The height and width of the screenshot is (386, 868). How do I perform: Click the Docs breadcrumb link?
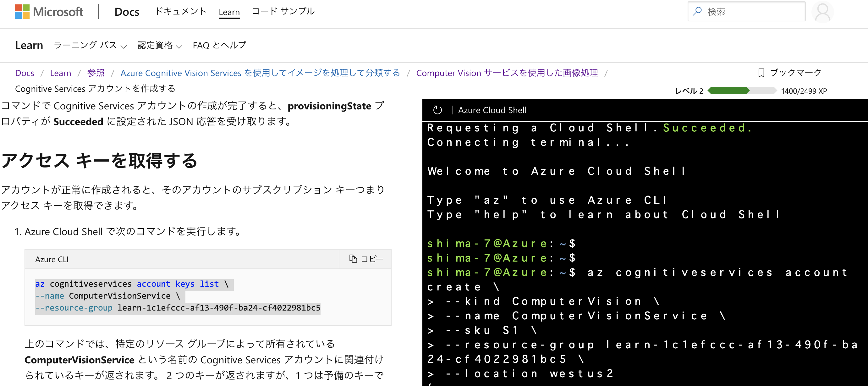point(25,73)
